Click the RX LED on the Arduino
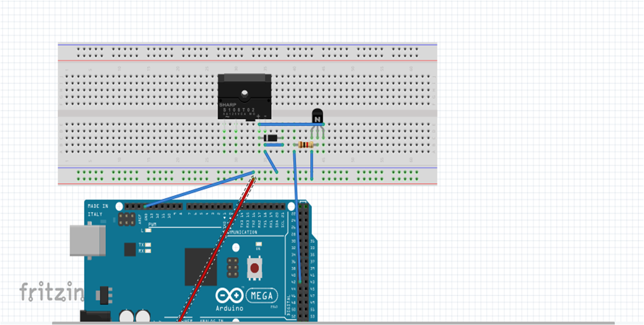Screen dimensions: 644x325 [148, 251]
